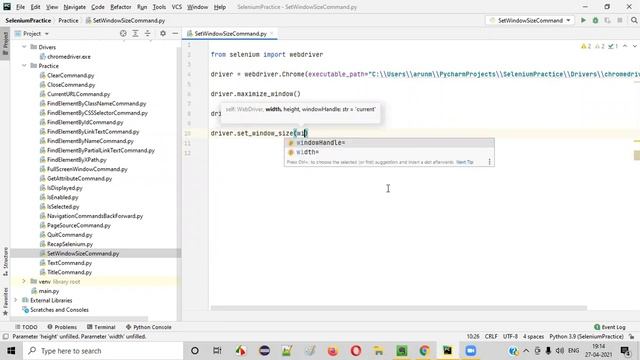
Task: Jump to next highlighted error arrow
Action: (x=635, y=46)
